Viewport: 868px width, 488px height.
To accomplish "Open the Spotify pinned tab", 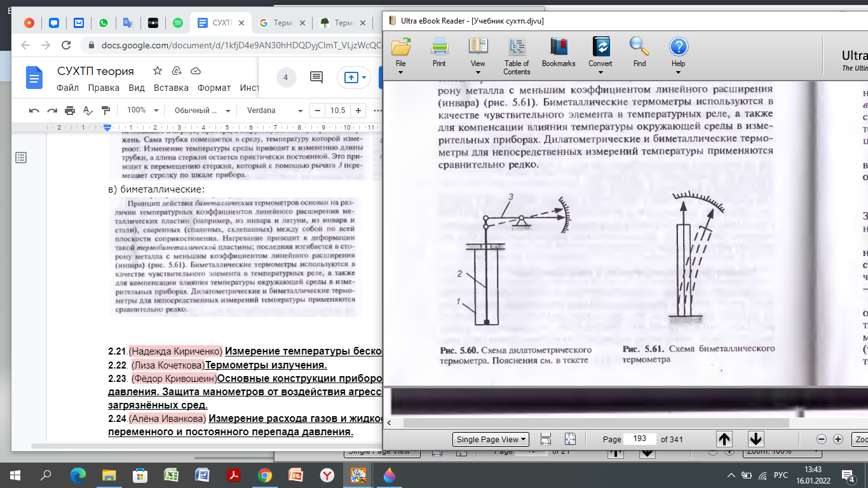I will tap(178, 23).
